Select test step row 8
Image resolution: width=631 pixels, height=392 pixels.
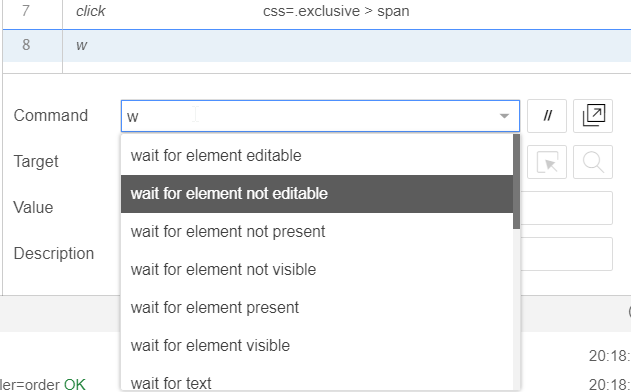[x=317, y=45]
